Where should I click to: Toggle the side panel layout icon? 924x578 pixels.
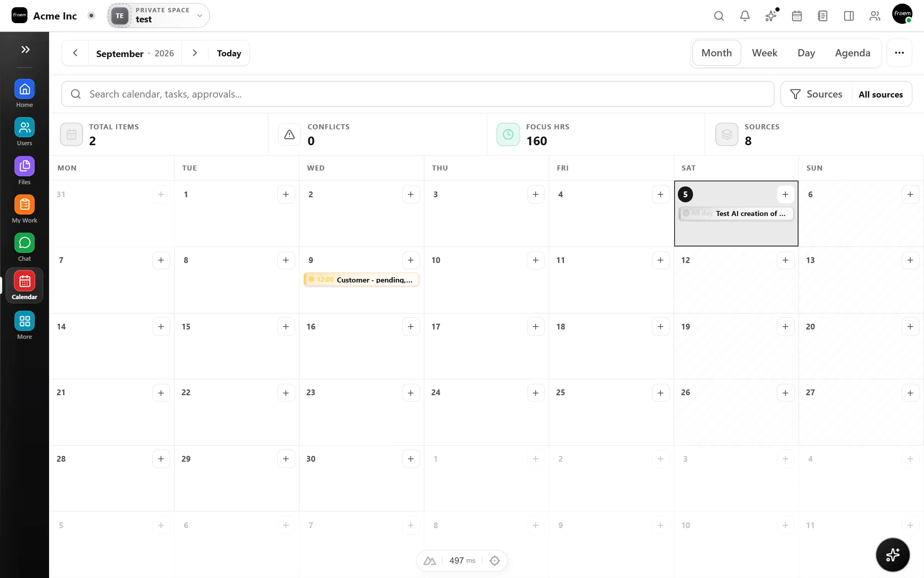pyautogui.click(x=849, y=16)
